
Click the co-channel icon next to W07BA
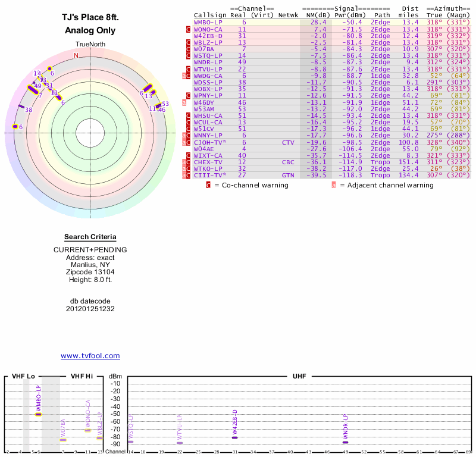tap(189, 49)
